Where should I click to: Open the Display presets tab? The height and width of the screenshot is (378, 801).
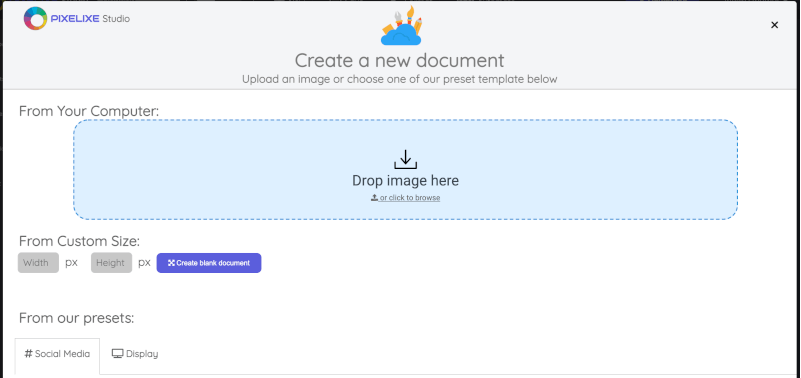pyautogui.click(x=135, y=354)
